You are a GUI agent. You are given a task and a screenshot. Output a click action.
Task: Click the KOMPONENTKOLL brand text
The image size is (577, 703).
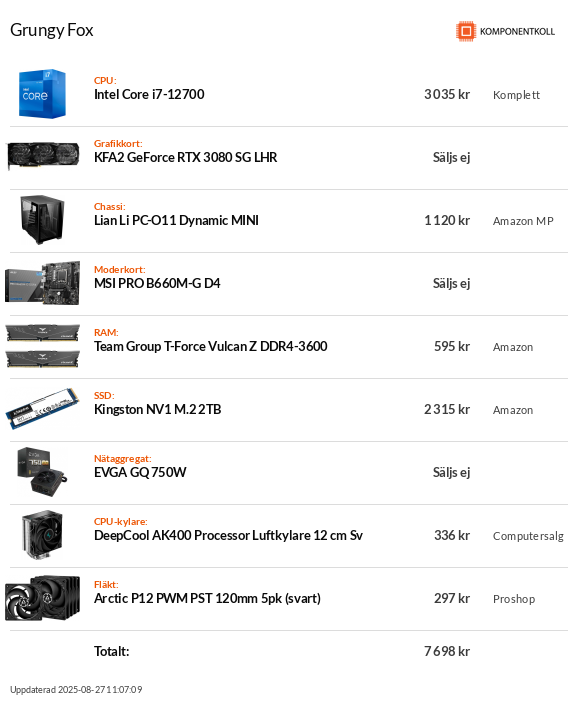(x=517, y=31)
